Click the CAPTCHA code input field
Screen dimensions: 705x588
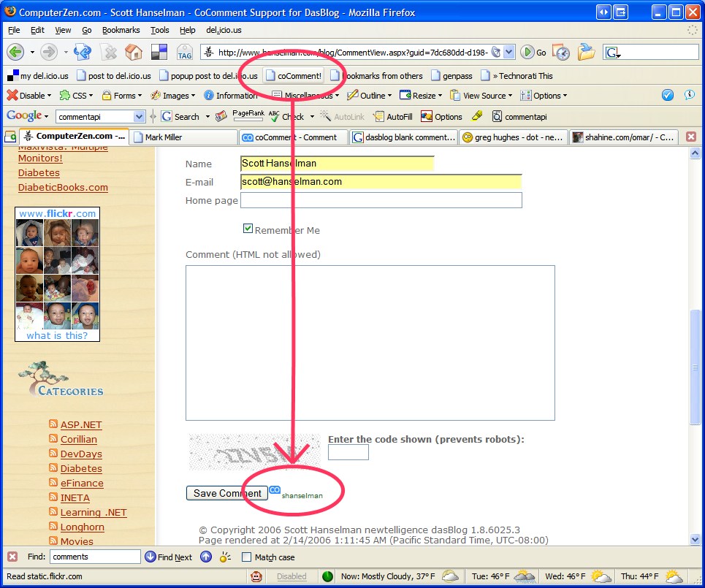coord(348,452)
